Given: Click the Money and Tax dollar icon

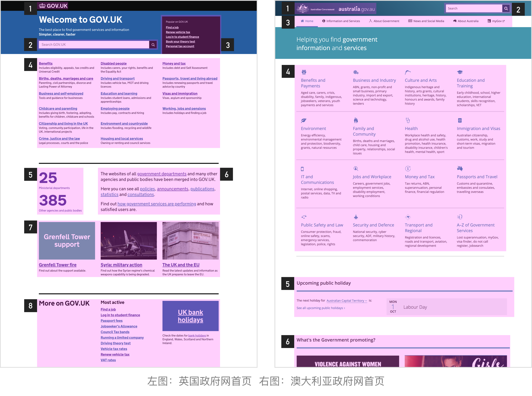Looking at the screenshot, I should tap(408, 169).
